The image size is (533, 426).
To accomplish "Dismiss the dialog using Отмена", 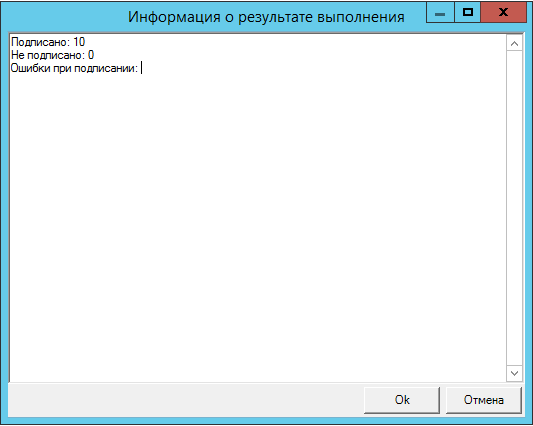I will (483, 400).
